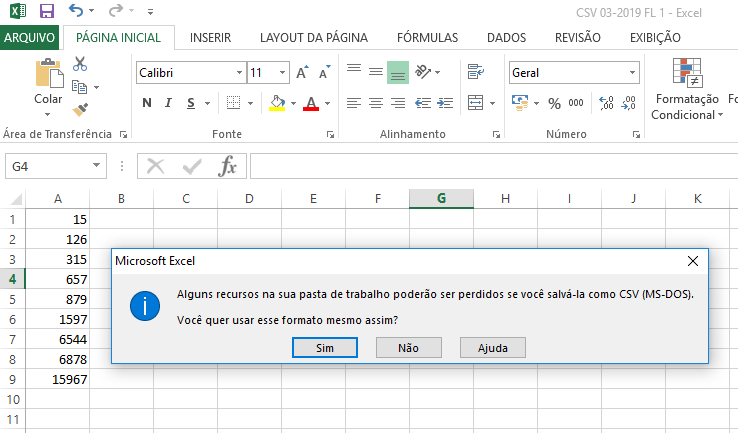
Task: Click the Cut scissors icon
Action: [x=80, y=64]
